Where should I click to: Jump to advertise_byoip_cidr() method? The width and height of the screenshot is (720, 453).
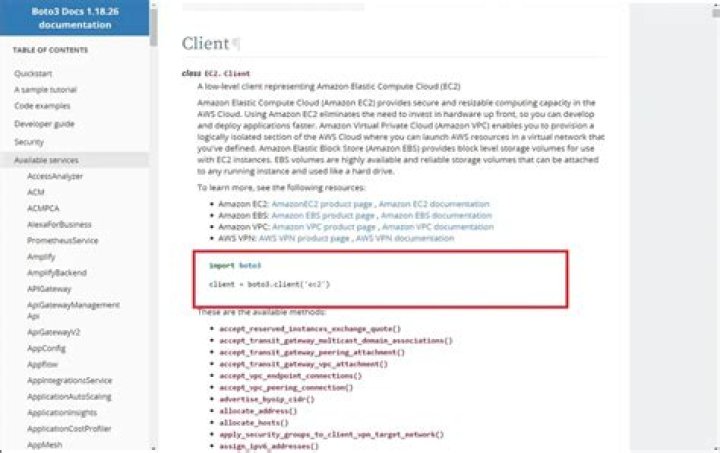click(x=267, y=399)
